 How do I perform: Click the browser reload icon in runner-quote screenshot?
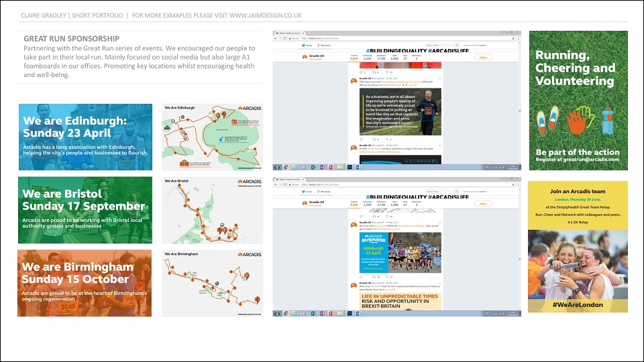(x=284, y=38)
